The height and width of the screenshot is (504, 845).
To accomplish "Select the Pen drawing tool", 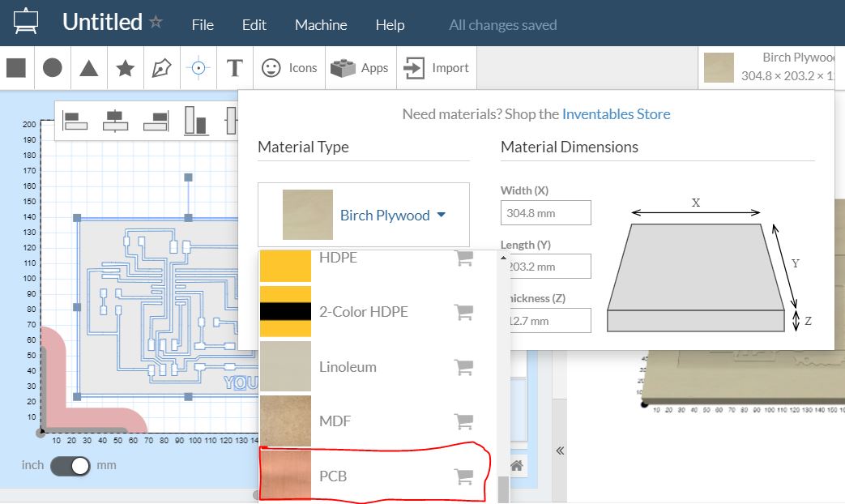I will click(162, 68).
